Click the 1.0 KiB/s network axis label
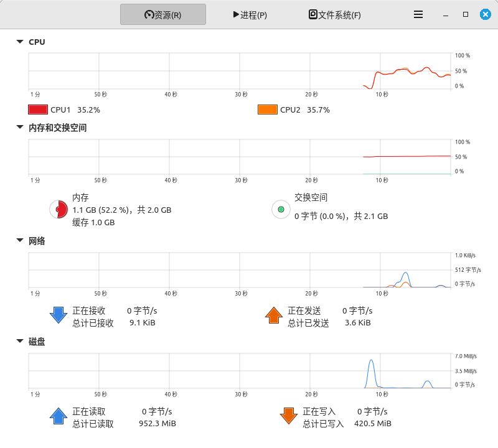The image size is (498, 448). (465, 255)
